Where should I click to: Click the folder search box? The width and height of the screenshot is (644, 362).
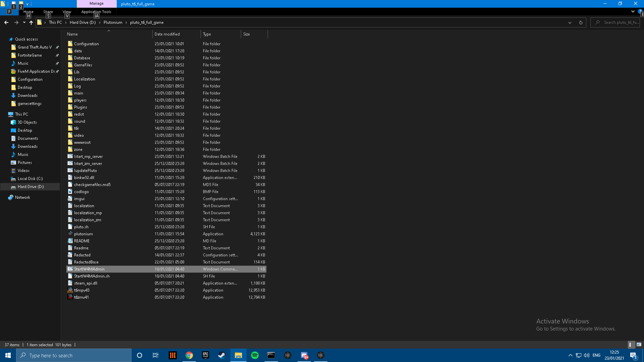pos(615,22)
